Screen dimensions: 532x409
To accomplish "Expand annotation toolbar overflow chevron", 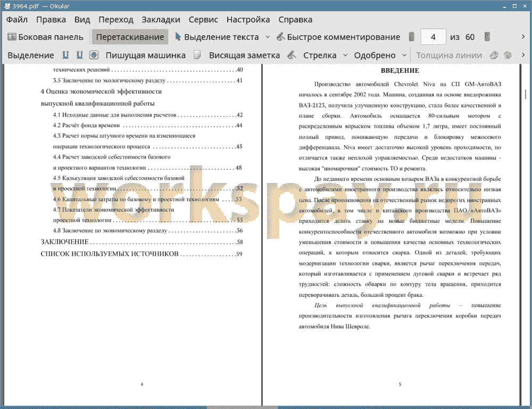I will coord(523,55).
